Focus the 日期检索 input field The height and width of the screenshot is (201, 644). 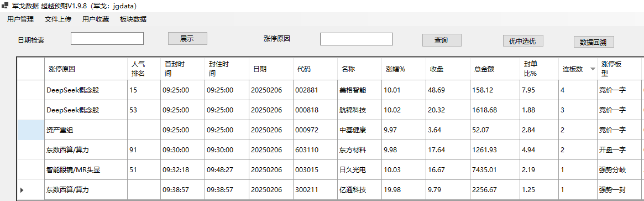click(107, 39)
